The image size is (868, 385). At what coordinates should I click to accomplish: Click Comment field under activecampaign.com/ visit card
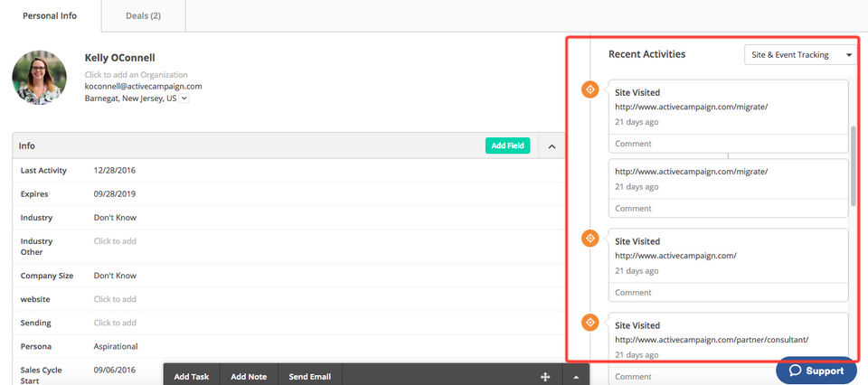pyautogui.click(x=728, y=292)
